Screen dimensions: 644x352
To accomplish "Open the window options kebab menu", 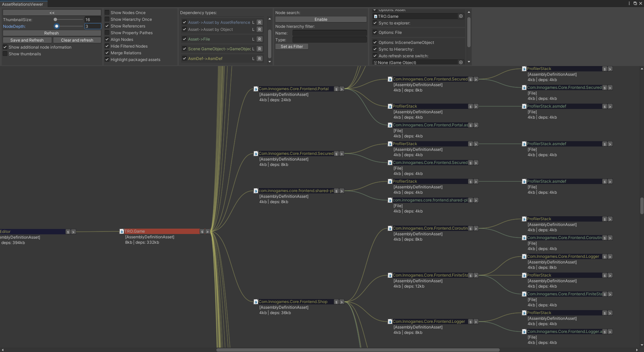I will (x=629, y=3).
